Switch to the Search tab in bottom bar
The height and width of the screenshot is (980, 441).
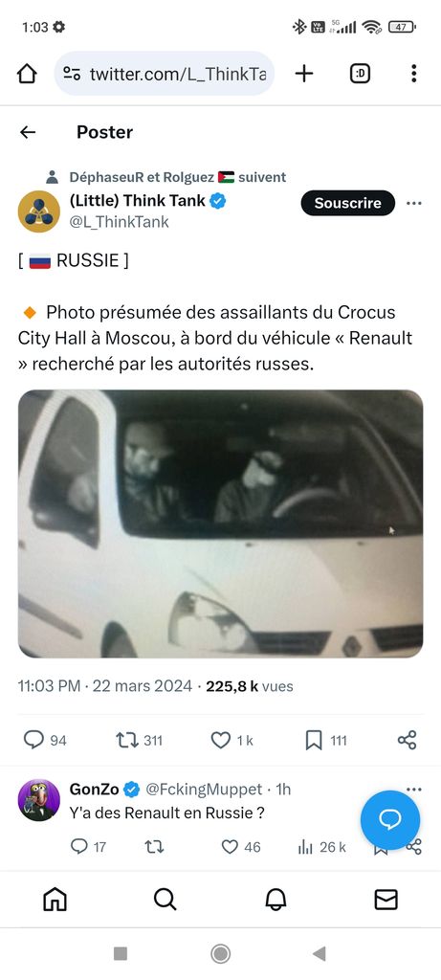point(165,900)
